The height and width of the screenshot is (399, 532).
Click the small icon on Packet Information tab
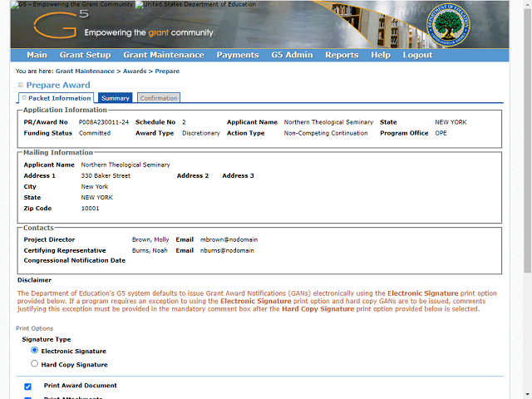click(24, 98)
